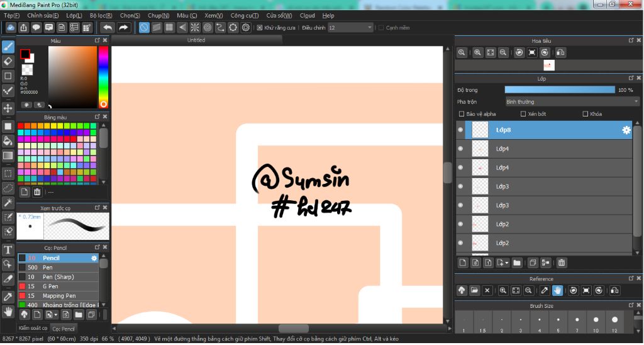Click the duplicate layer icon in Lớp panel
Screen dimensions: 644x345
pyautogui.click(x=533, y=263)
